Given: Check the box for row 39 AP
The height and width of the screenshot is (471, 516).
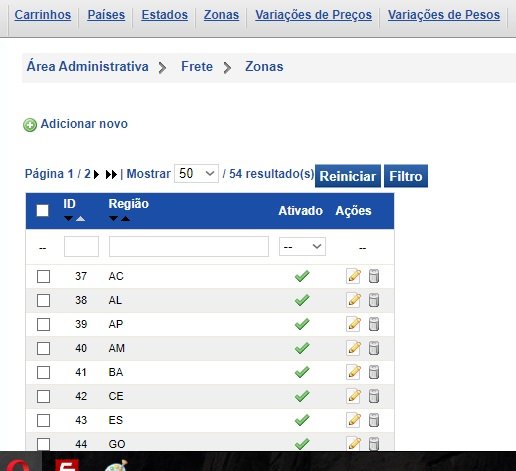Looking at the screenshot, I should tap(43, 324).
